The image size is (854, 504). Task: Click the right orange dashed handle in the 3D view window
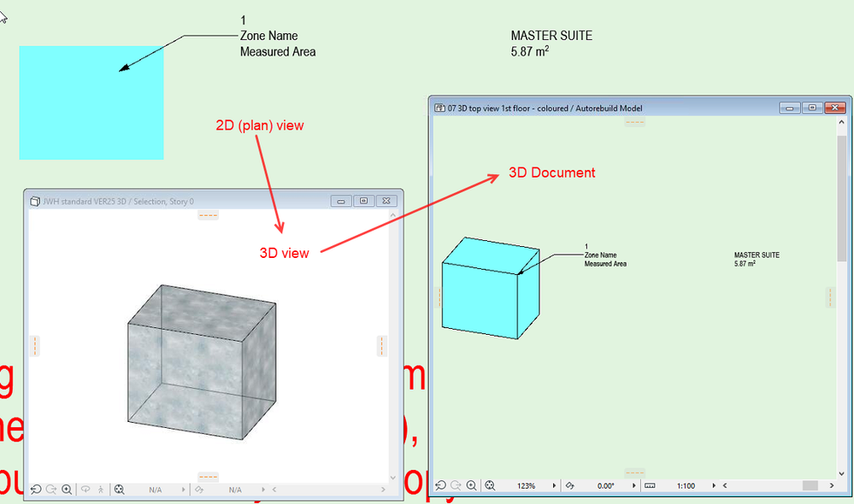point(382,346)
